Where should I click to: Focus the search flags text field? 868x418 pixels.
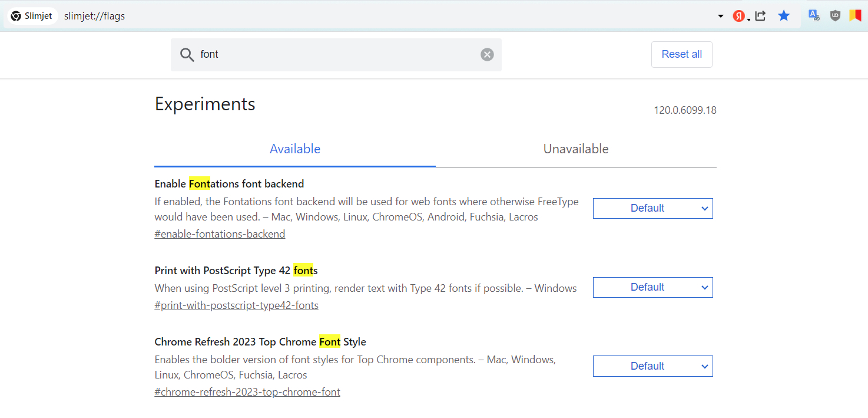tap(336, 55)
